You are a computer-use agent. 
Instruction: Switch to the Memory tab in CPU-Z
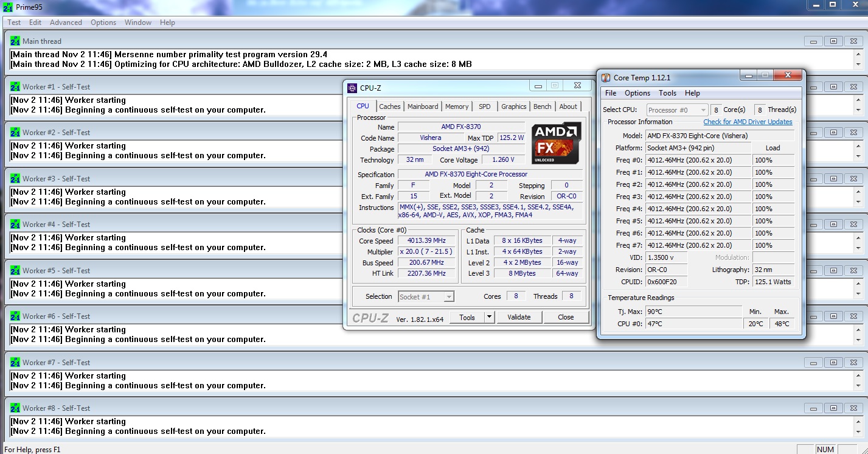coord(457,107)
